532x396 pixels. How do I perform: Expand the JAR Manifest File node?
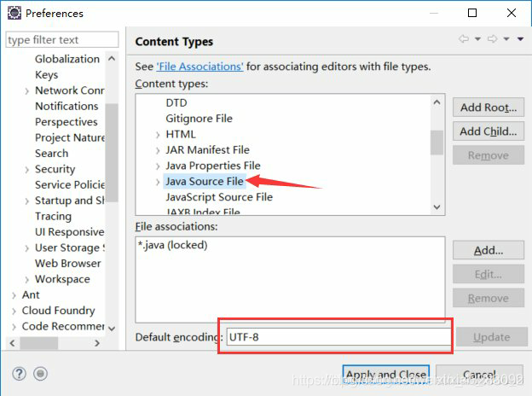pyautogui.click(x=158, y=150)
